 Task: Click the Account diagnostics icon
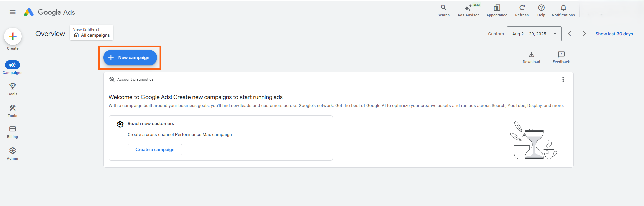[x=112, y=79]
